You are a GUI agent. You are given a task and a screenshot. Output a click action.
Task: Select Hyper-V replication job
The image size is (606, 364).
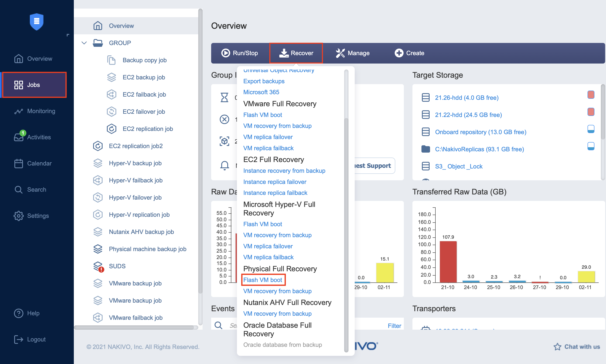[139, 215]
